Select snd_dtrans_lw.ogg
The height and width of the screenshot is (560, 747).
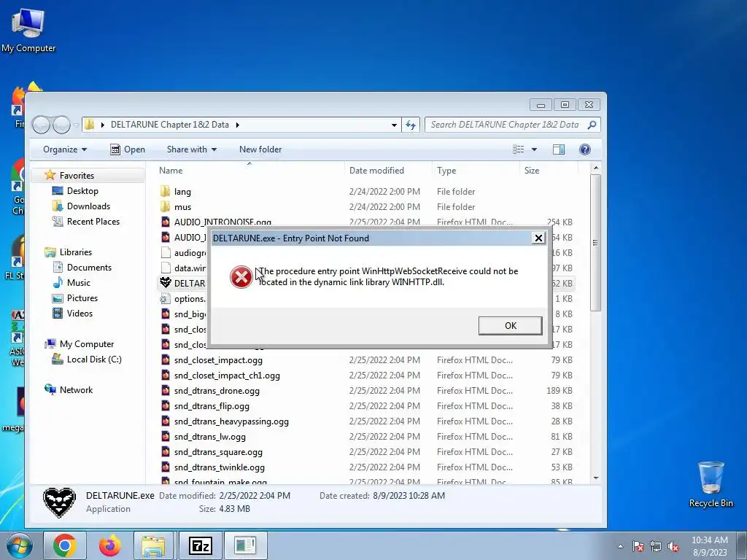coord(209,436)
